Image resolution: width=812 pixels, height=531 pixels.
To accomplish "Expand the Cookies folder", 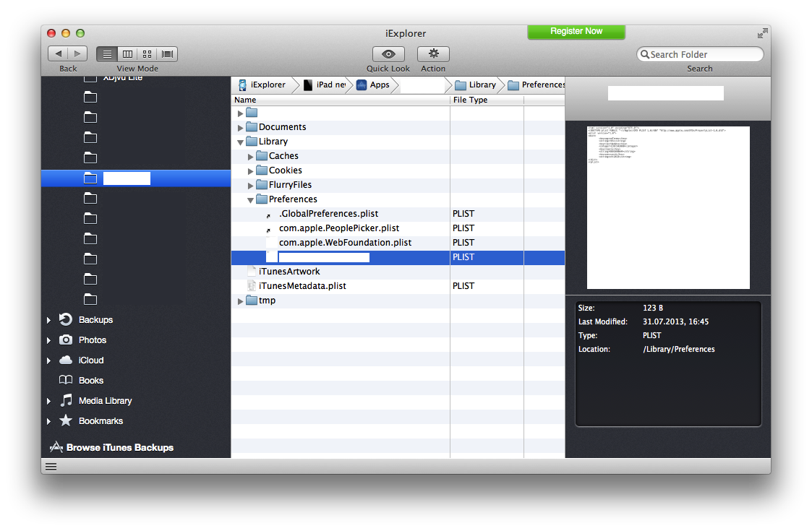I will point(251,170).
